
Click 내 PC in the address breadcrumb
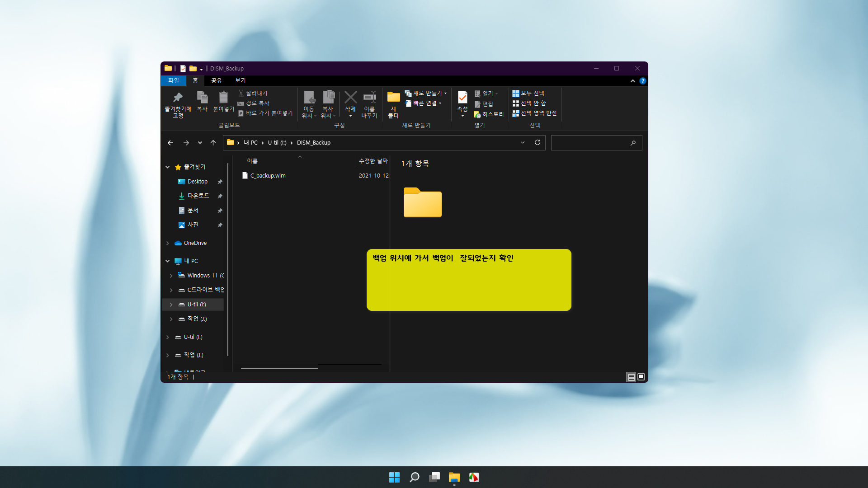[x=250, y=143]
